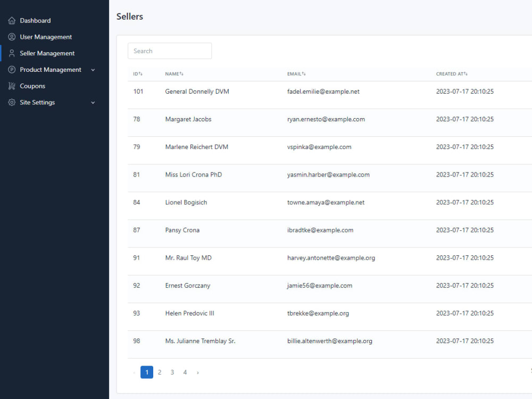Click the Product Management circled-P icon

[x=12, y=70]
